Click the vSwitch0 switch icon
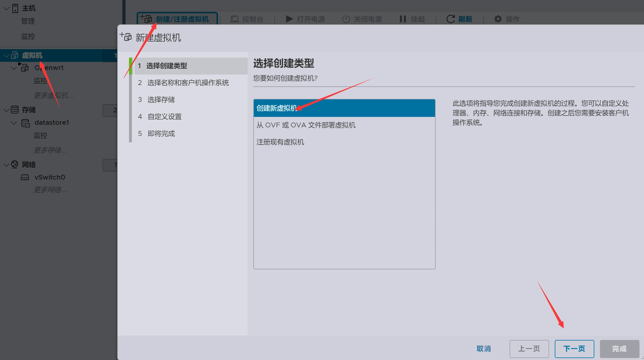 coord(25,177)
